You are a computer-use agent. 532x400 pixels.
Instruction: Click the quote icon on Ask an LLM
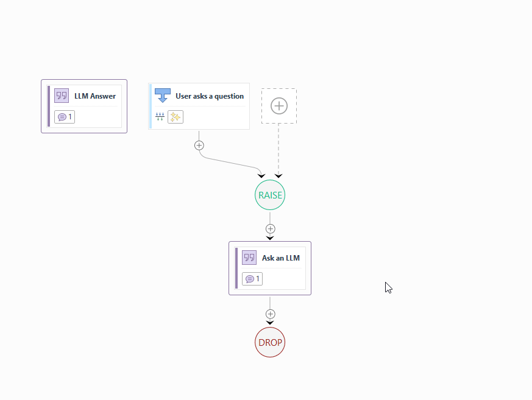pos(249,258)
